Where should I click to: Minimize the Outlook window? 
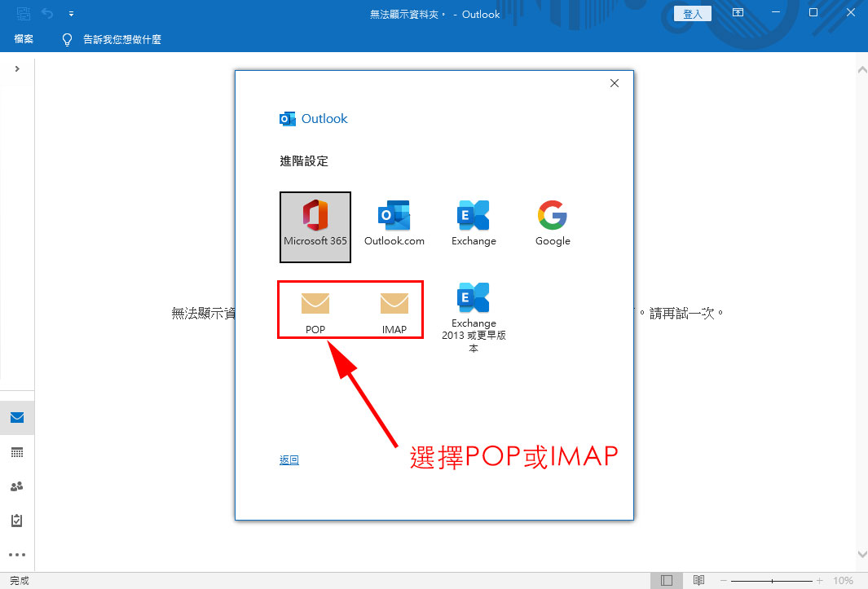coord(776,12)
